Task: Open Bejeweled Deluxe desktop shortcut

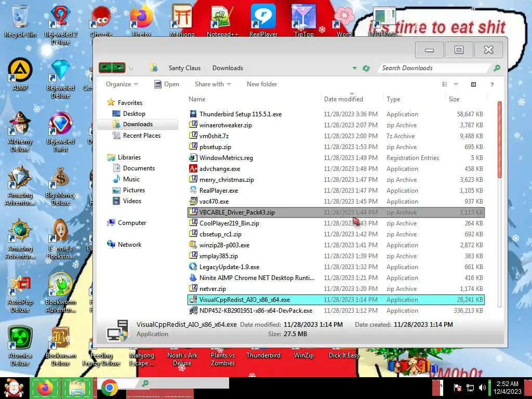Action: pyautogui.click(x=60, y=78)
